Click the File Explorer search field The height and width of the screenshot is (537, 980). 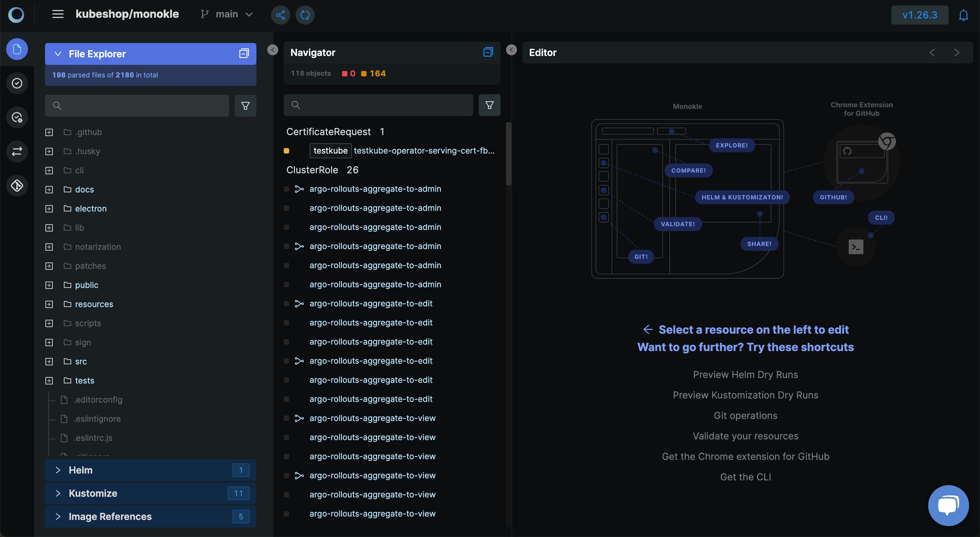137,106
